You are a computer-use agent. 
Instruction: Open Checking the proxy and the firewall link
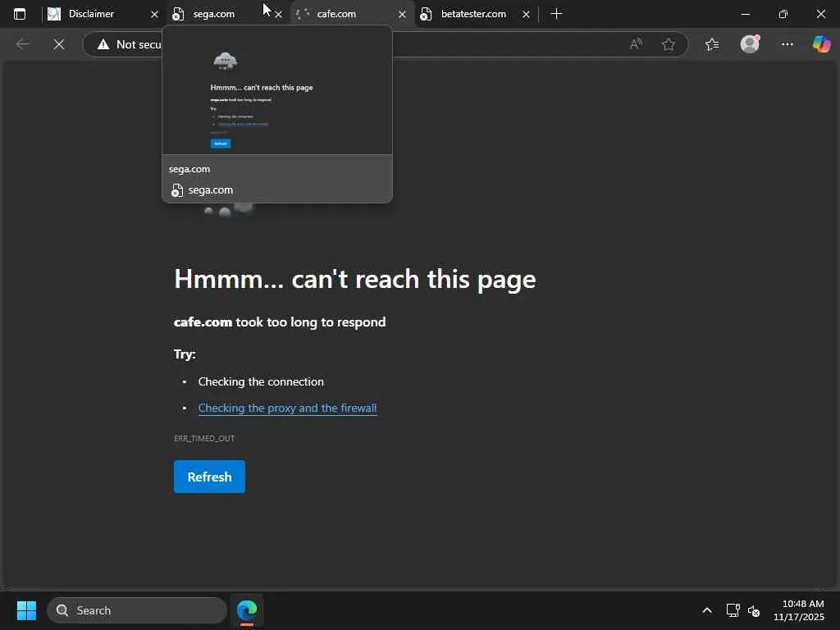click(x=287, y=409)
